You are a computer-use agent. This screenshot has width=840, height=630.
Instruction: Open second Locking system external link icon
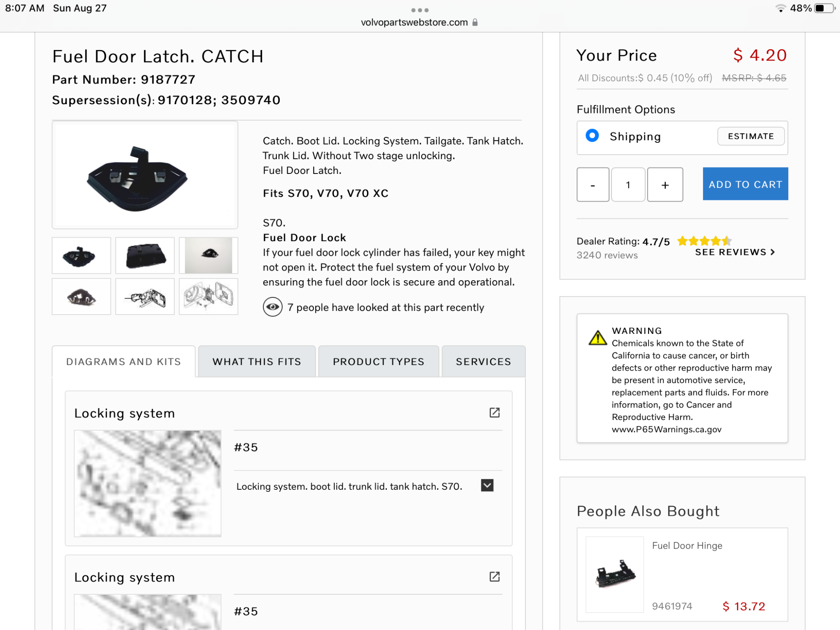(494, 577)
